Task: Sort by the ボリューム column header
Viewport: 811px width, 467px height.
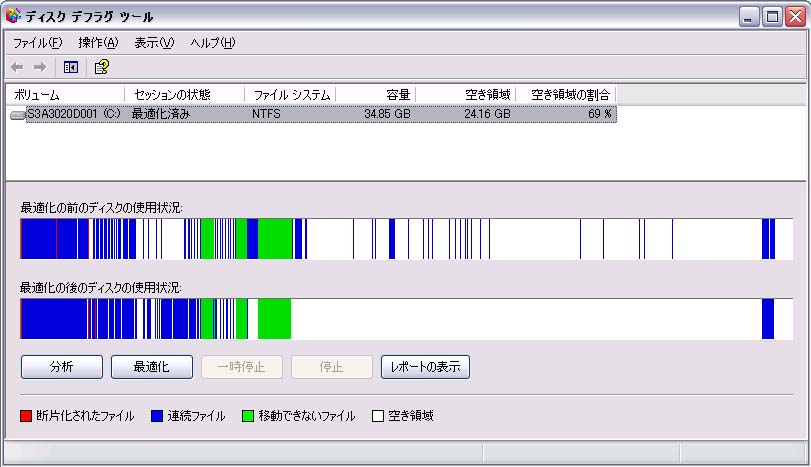Action: pyautogui.click(x=65, y=95)
